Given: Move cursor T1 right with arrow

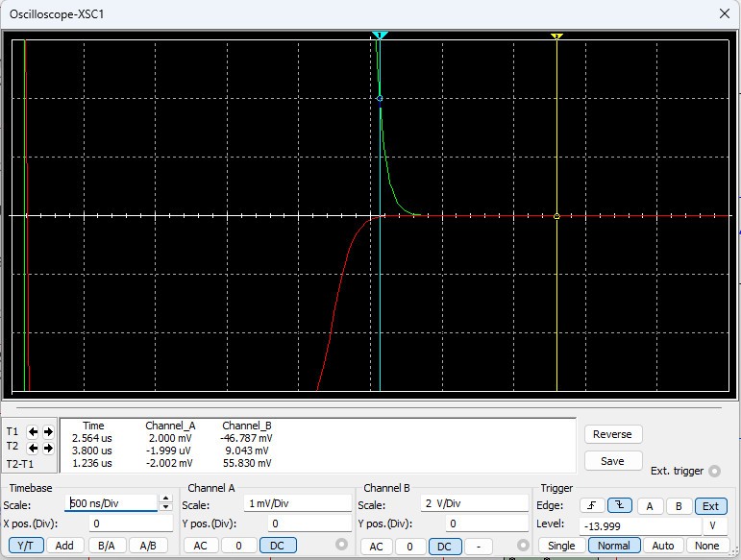Looking at the screenshot, I should pos(48,432).
